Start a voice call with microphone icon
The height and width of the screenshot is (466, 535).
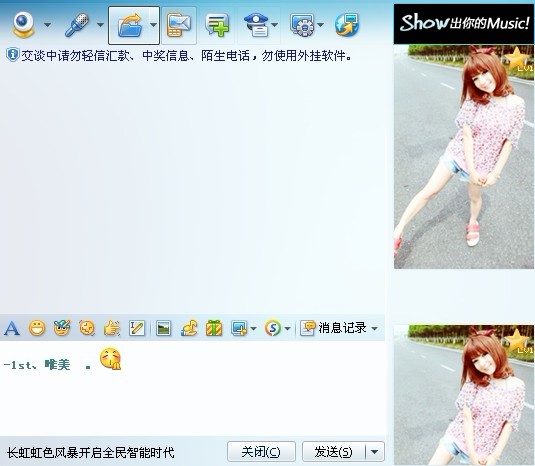coord(77,25)
